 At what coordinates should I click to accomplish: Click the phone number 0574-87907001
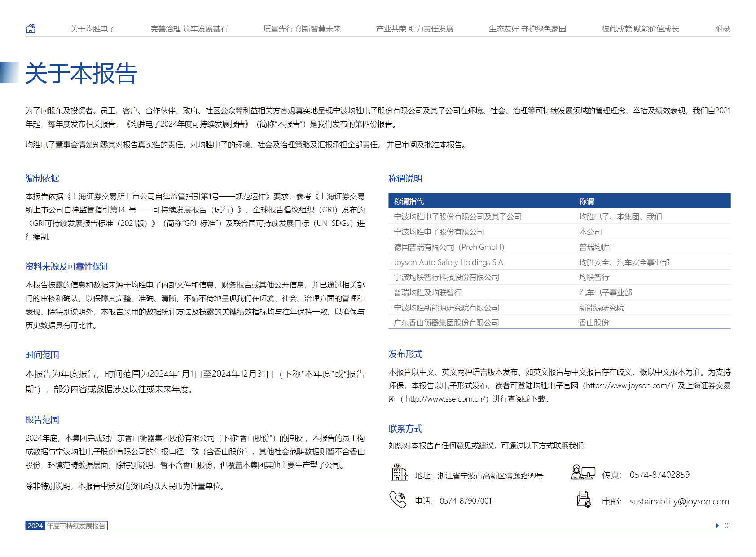point(466,501)
